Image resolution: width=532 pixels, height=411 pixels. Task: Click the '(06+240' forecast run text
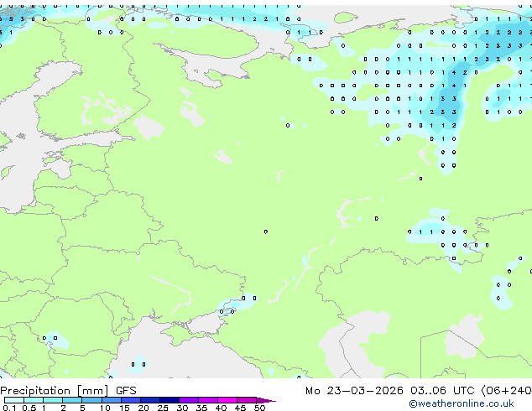tap(506, 391)
